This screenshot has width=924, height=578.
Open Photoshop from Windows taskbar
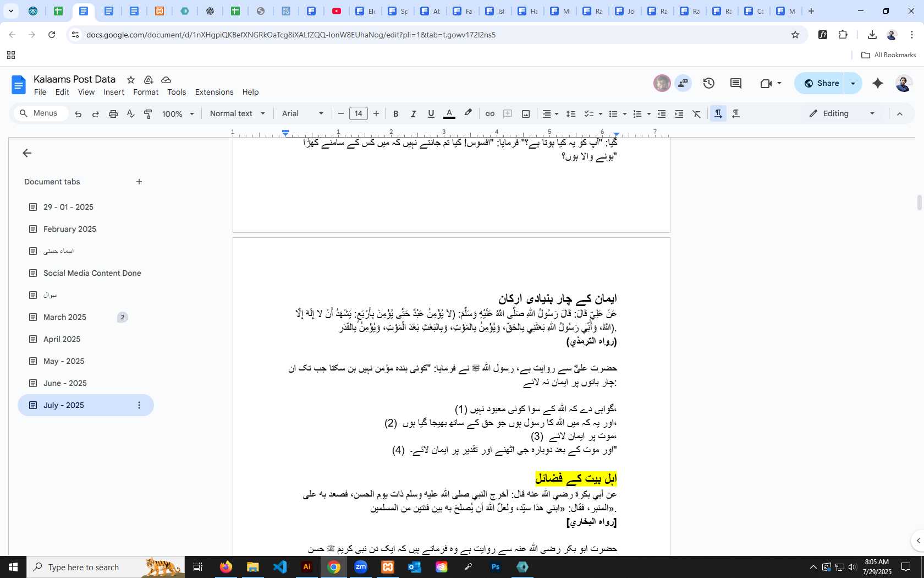click(496, 567)
